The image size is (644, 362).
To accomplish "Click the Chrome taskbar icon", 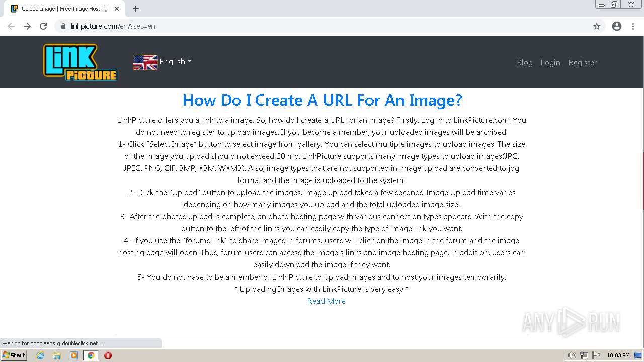I will click(91, 355).
